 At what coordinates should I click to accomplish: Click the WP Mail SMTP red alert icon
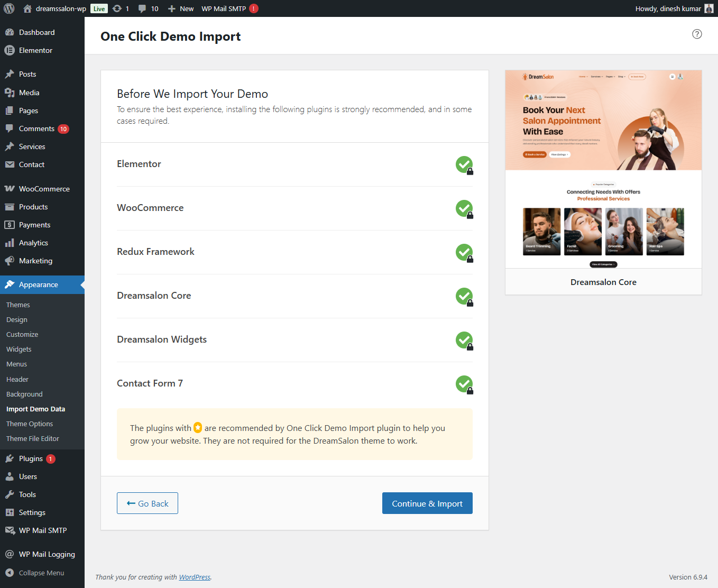coord(254,8)
